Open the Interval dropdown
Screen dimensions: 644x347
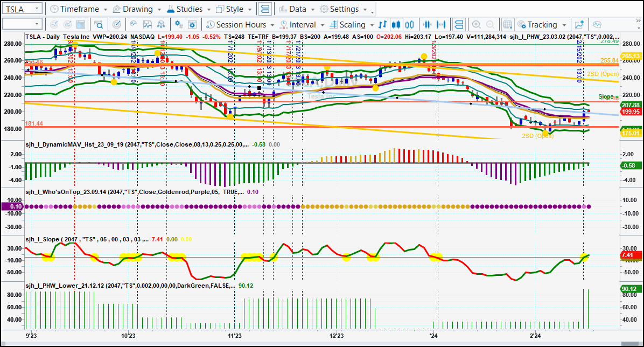coord(302,25)
